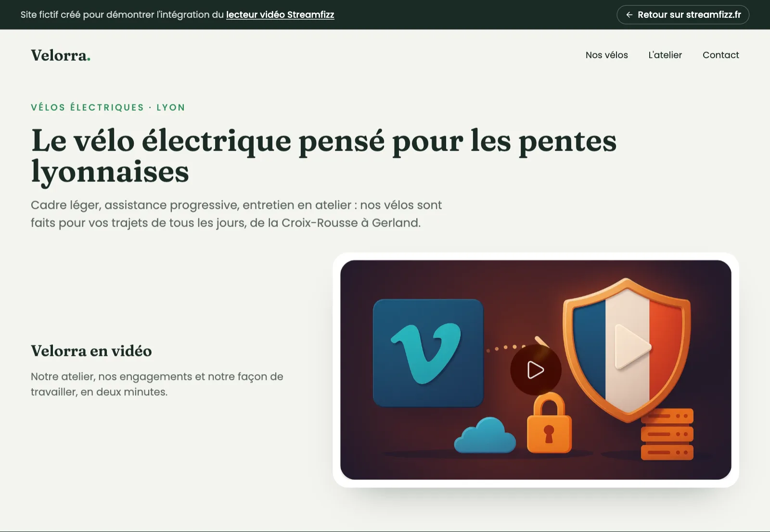Click the main headline about pentes lyonnaises
The height and width of the screenshot is (532, 770).
[324, 156]
